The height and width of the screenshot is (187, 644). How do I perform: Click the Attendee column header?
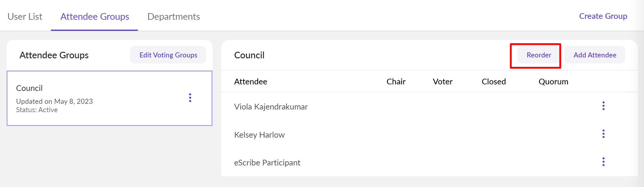[x=251, y=82]
